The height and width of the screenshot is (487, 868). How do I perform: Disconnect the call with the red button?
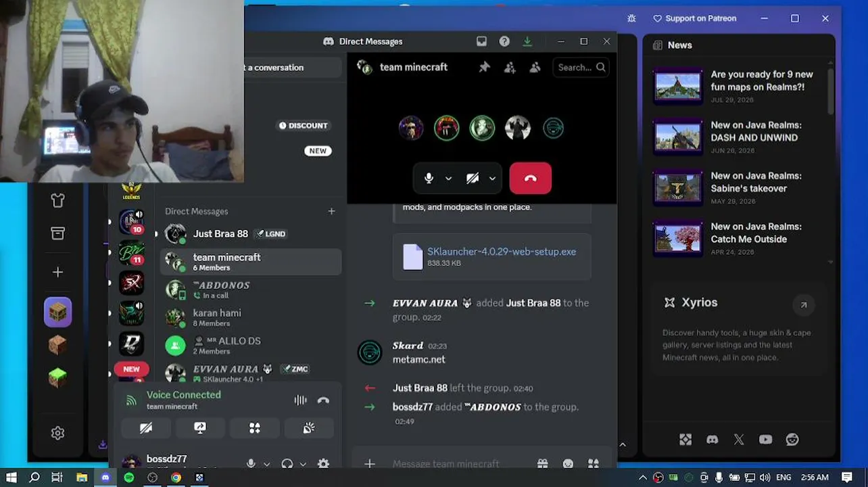[531, 178]
